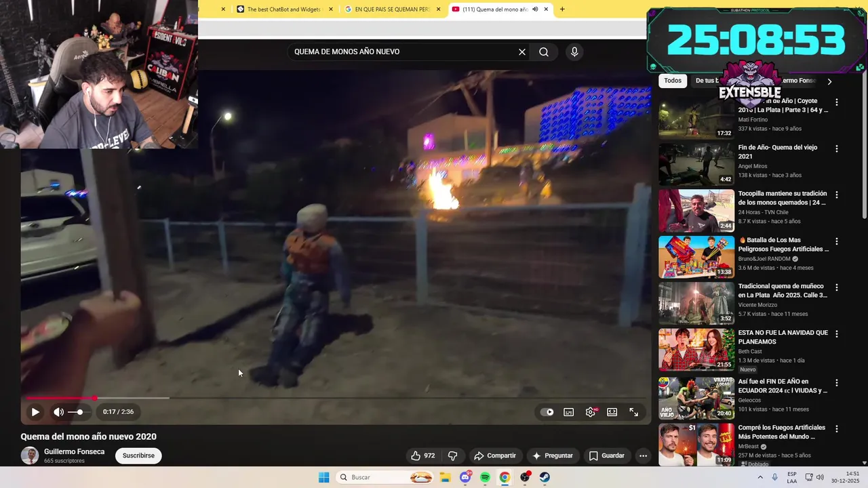Open Guillermo Fonseca channel link
The width and height of the screenshot is (868, 488).
75,451
